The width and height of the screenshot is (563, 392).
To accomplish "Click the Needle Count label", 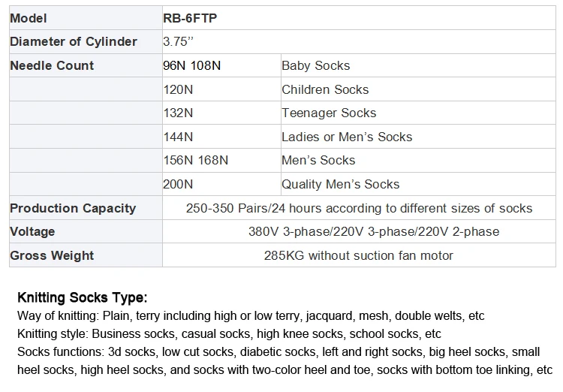I will click(52, 66).
